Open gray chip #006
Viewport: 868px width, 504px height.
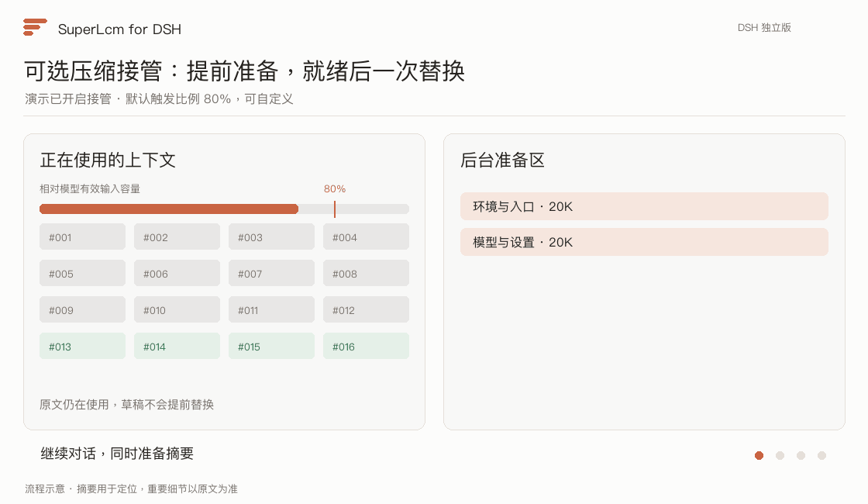tap(177, 274)
